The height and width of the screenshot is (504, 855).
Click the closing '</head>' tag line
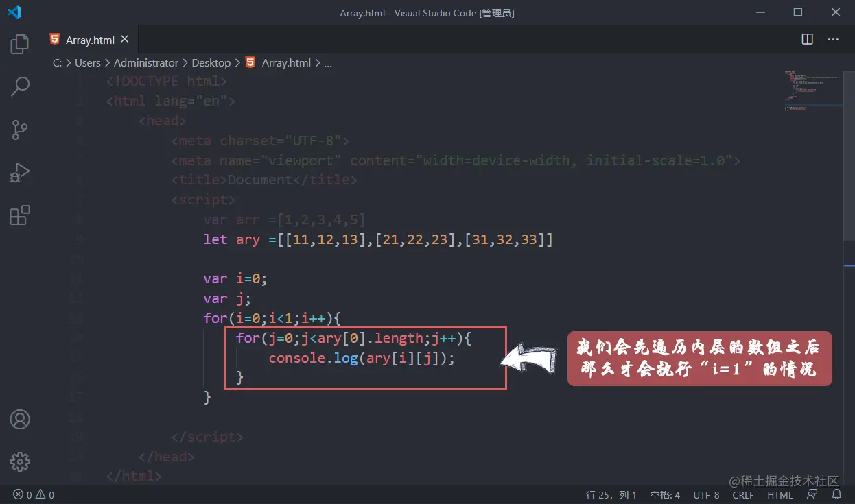[167, 456]
